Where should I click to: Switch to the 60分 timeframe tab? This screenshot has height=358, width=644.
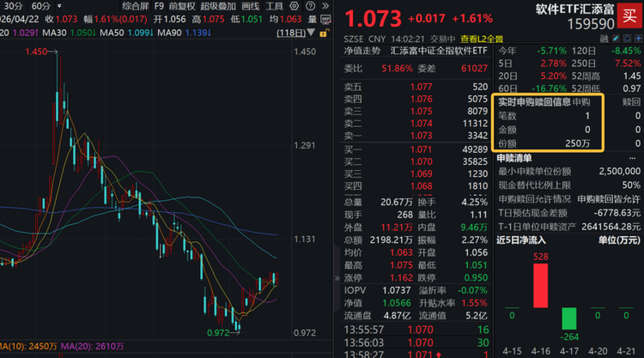click(40, 5)
